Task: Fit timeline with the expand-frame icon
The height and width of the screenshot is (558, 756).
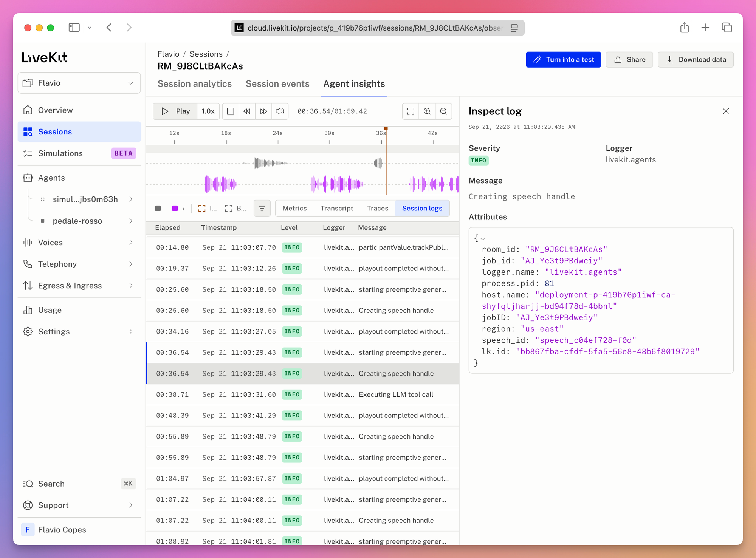Action: click(411, 111)
